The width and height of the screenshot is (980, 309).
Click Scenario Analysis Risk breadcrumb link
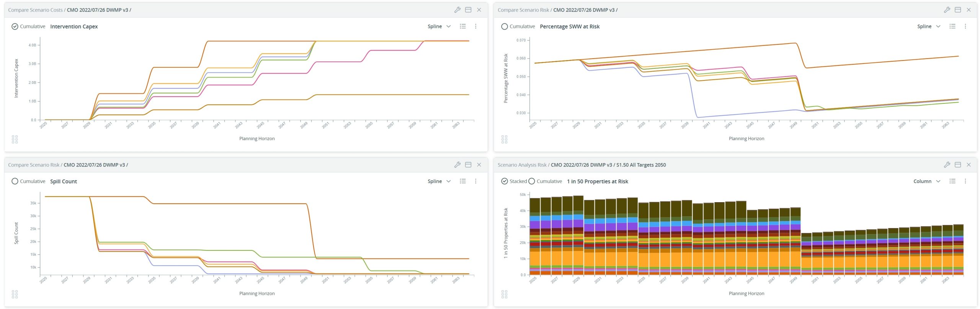pyautogui.click(x=522, y=165)
